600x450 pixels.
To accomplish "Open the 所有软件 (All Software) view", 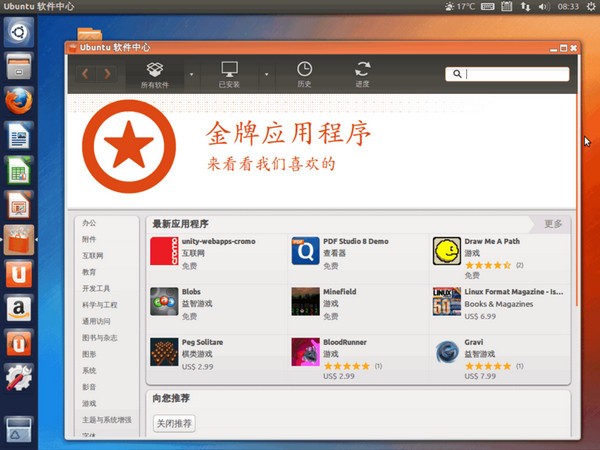I will [155, 75].
